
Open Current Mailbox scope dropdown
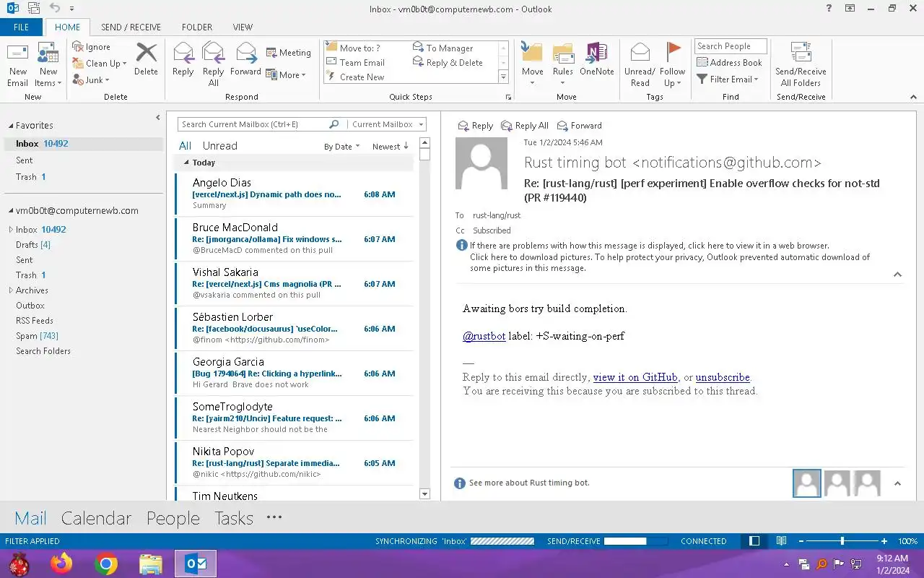click(387, 124)
